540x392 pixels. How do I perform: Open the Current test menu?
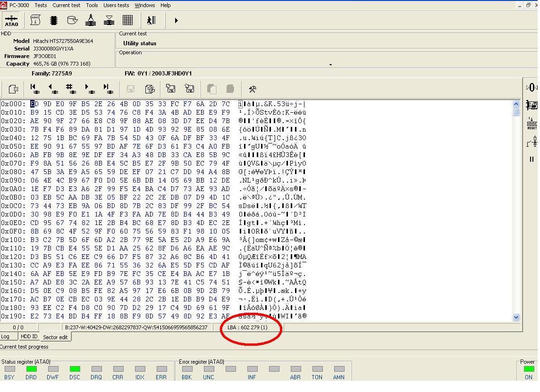coord(66,5)
